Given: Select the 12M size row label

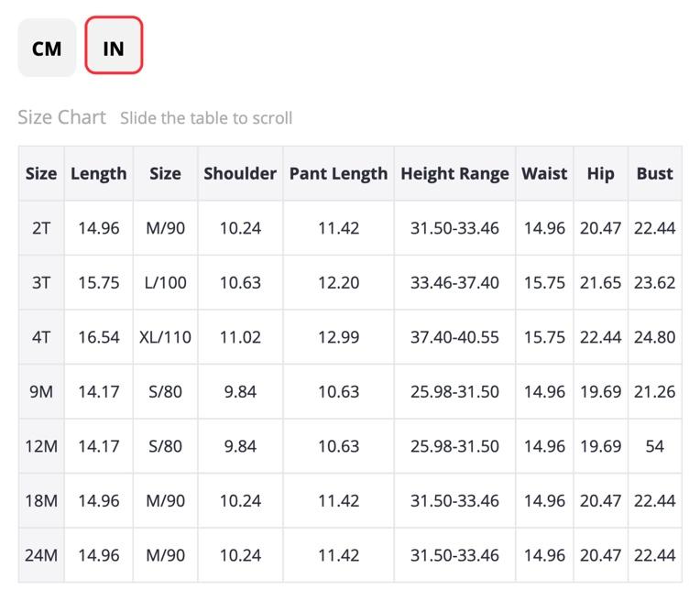Looking at the screenshot, I should click(41, 446).
